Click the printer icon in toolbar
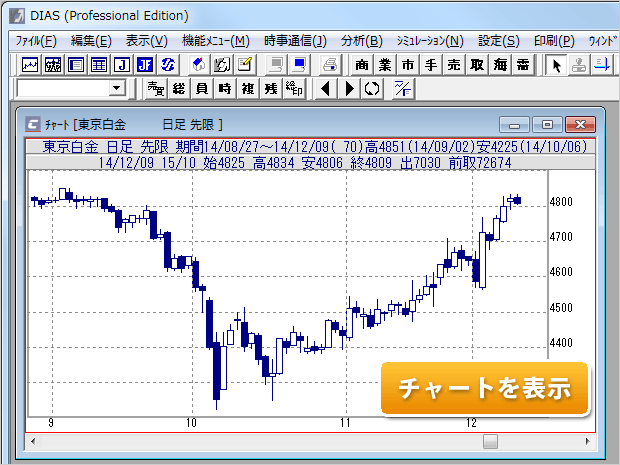 (x=329, y=65)
